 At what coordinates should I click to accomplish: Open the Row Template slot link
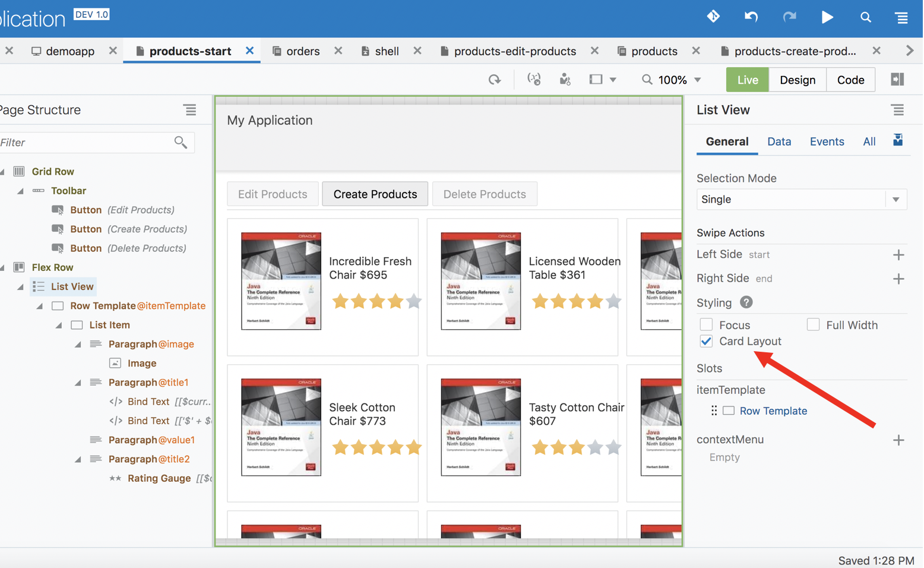point(773,411)
